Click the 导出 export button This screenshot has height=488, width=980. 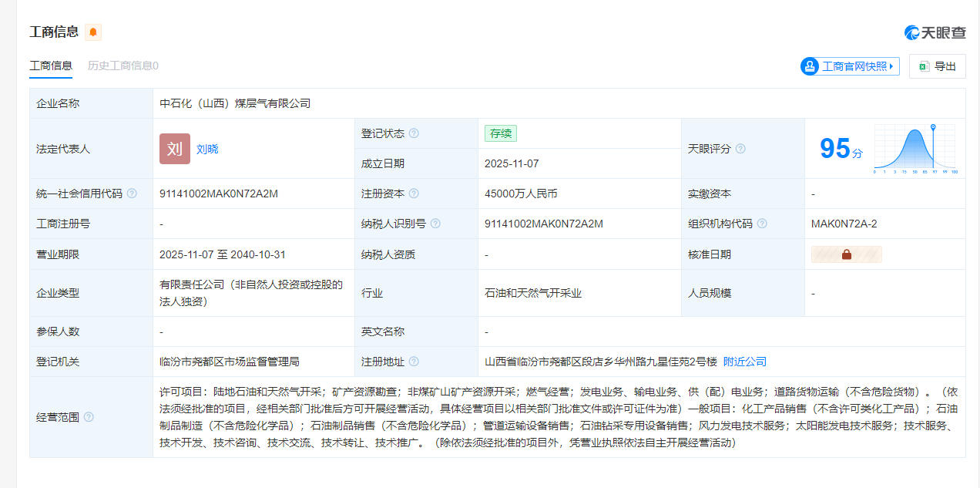pos(937,66)
